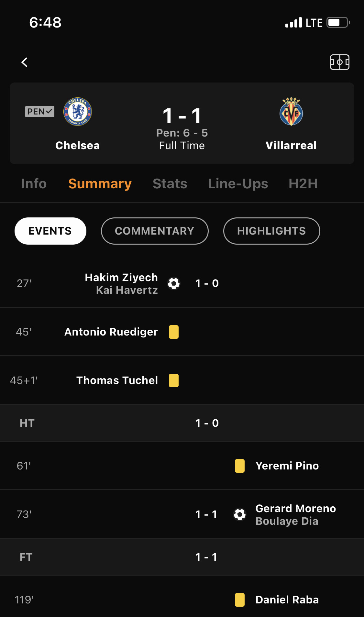
Task: Tap the back arrow icon
Action: [25, 62]
